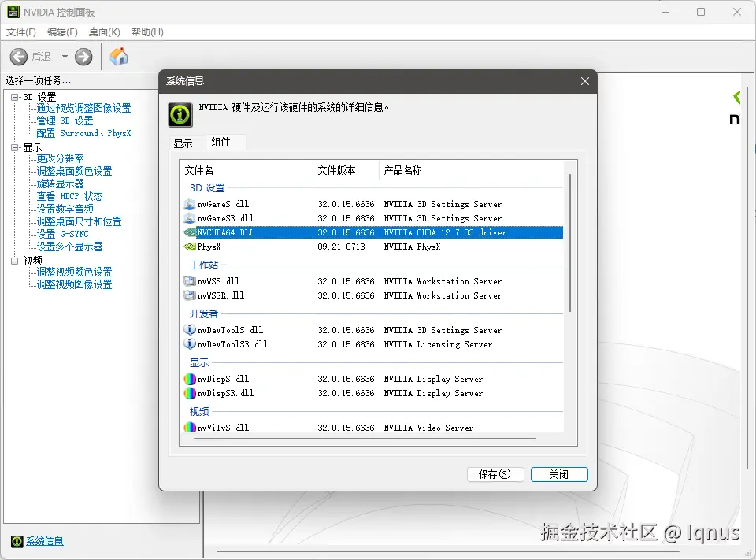Open 调整视频颜色设置 task
This screenshot has height=560, width=756.
74,272
